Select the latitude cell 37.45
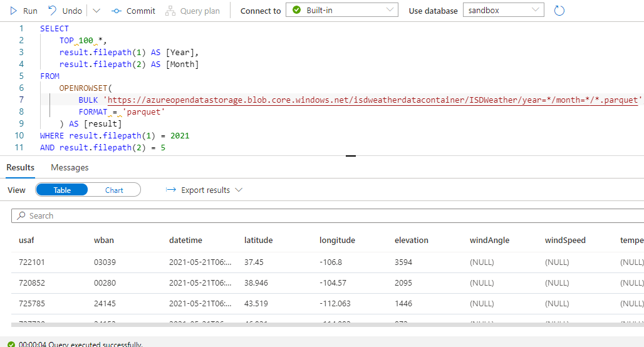This screenshot has width=644, height=347. (x=254, y=262)
